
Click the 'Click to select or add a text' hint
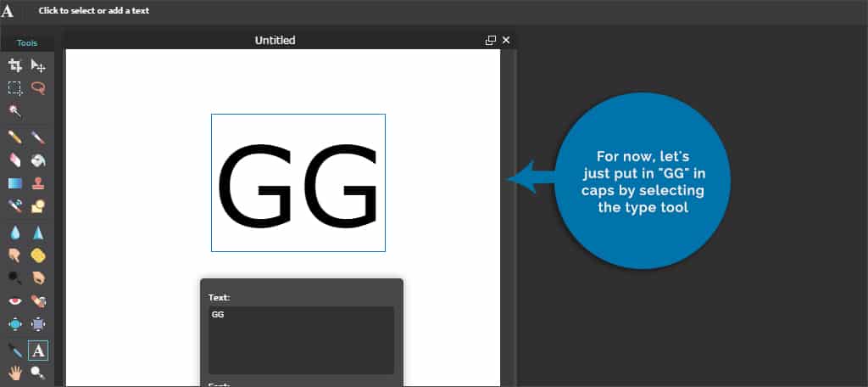tap(94, 10)
